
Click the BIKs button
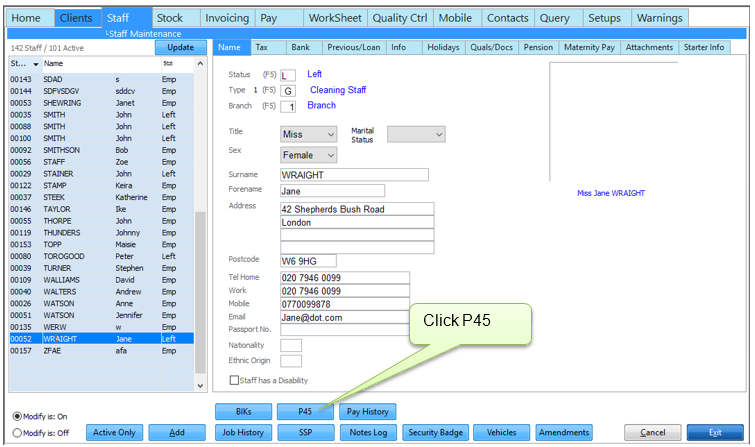click(x=242, y=411)
